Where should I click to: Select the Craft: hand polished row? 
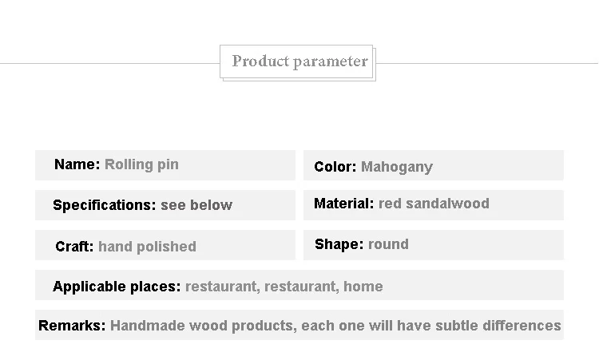pos(165,245)
